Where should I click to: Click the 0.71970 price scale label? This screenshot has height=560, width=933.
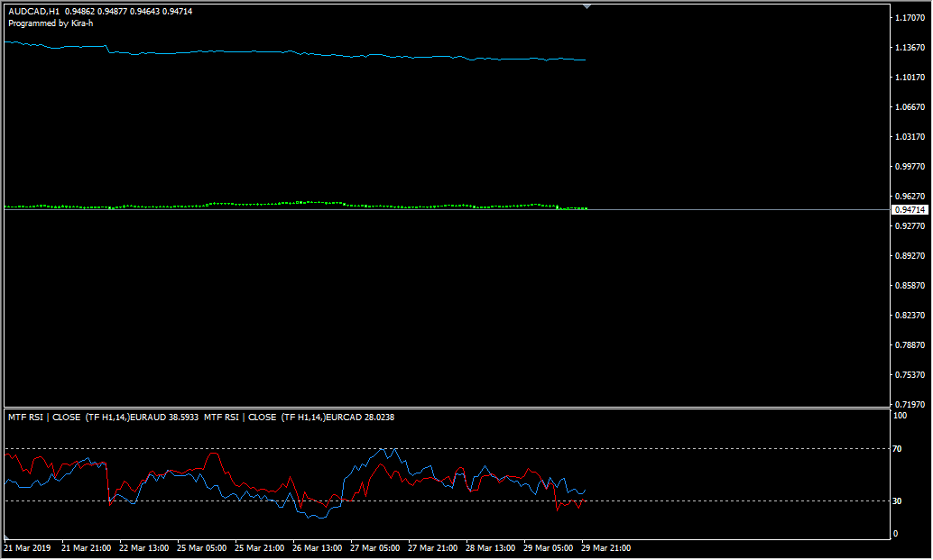tap(910, 404)
